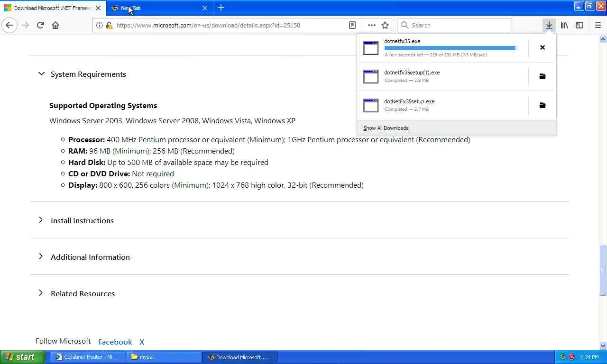Screen dimensions: 607x364
Task: Toggle reader view in address bar
Action: click(352, 25)
